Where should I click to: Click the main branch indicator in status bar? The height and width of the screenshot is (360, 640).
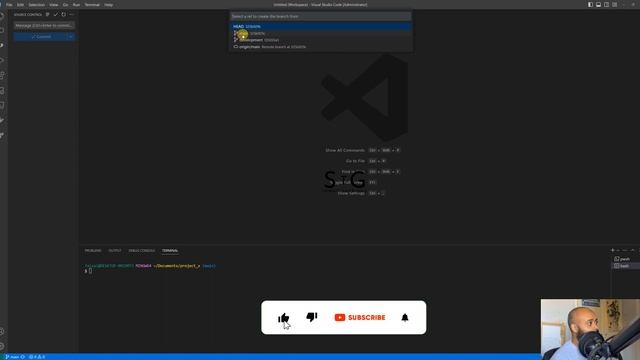tap(12, 357)
